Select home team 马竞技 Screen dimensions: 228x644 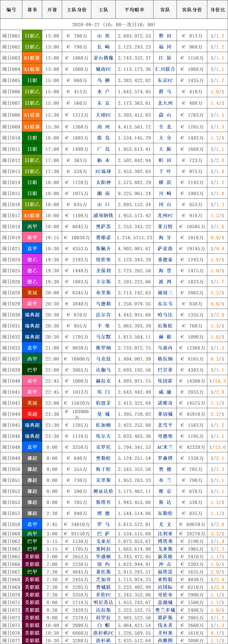click(103, 359)
